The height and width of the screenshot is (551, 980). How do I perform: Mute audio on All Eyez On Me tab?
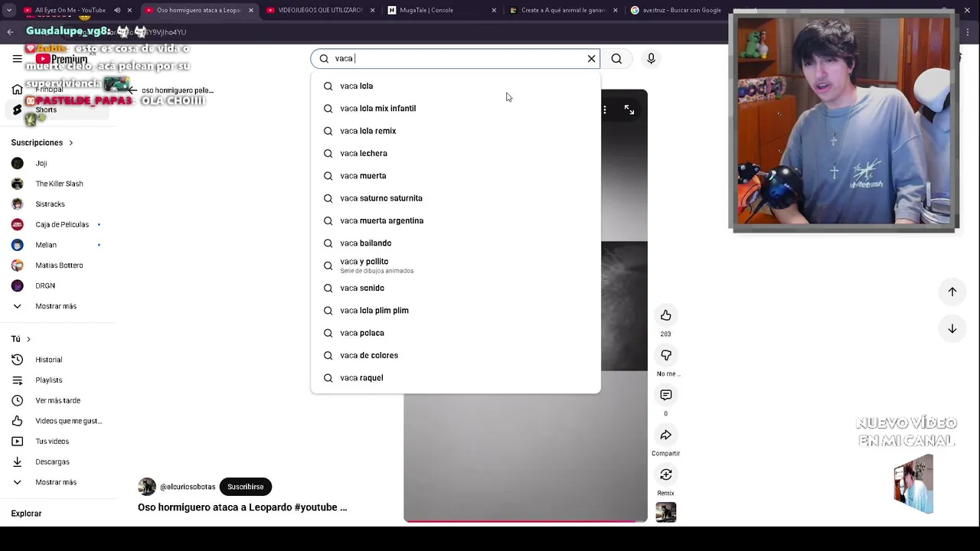117,10
